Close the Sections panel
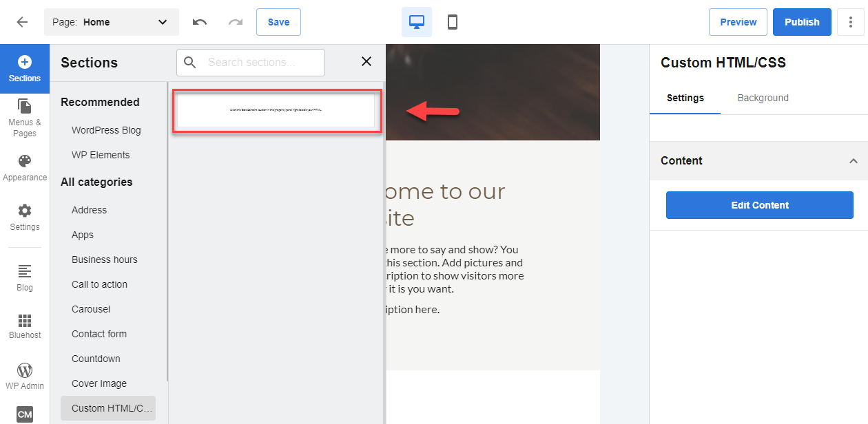 point(366,62)
